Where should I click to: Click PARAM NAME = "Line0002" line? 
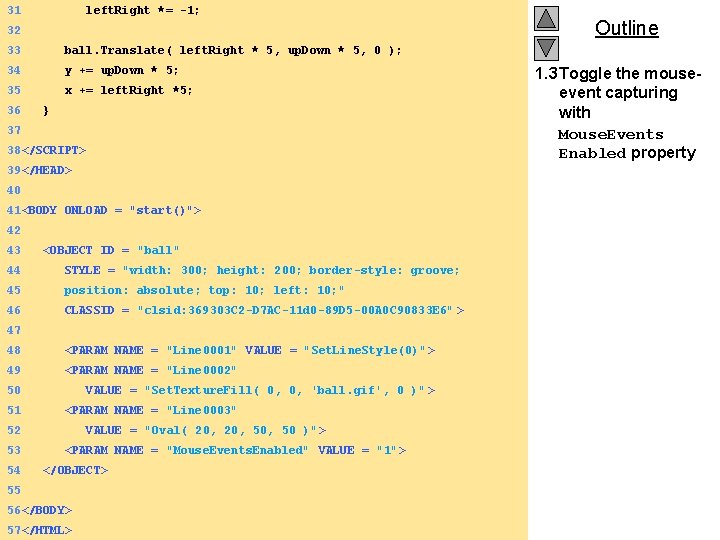(150, 370)
